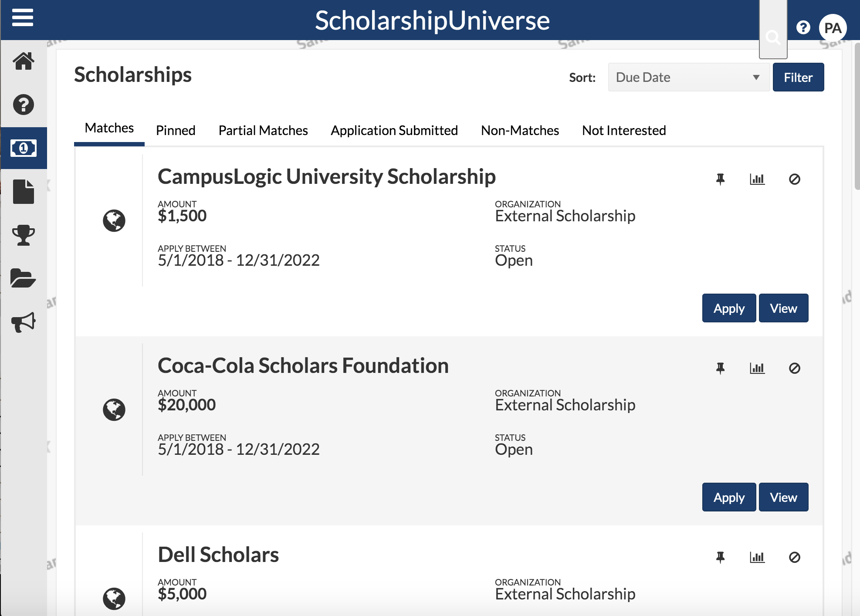860x616 pixels.
Task: Click the trophy/achievements sidebar icon
Action: pos(24,234)
